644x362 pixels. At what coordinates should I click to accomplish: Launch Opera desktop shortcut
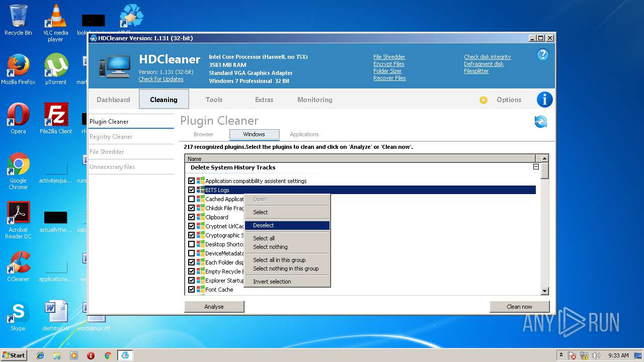tap(18, 119)
